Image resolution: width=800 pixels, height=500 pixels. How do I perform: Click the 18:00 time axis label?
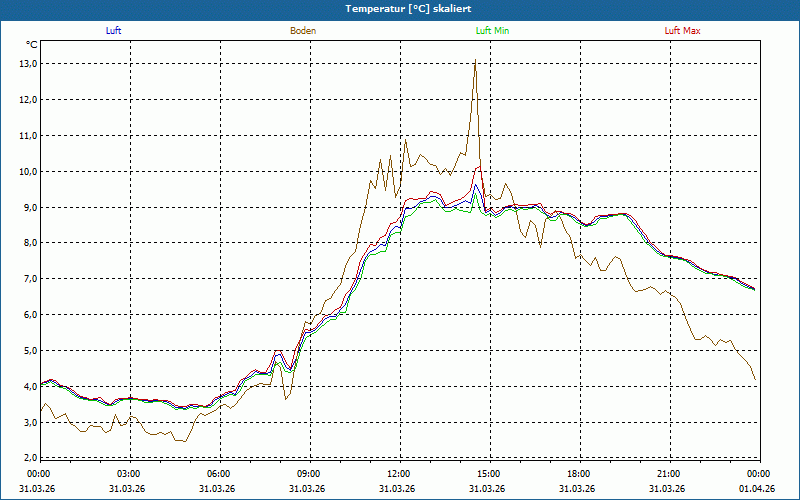(579, 474)
